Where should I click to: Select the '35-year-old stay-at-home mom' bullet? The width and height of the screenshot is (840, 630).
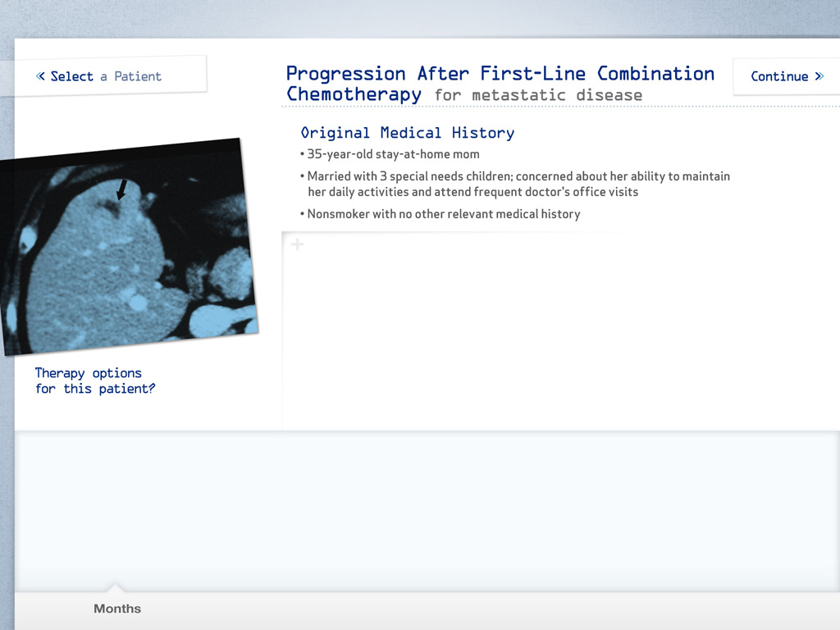(393, 154)
